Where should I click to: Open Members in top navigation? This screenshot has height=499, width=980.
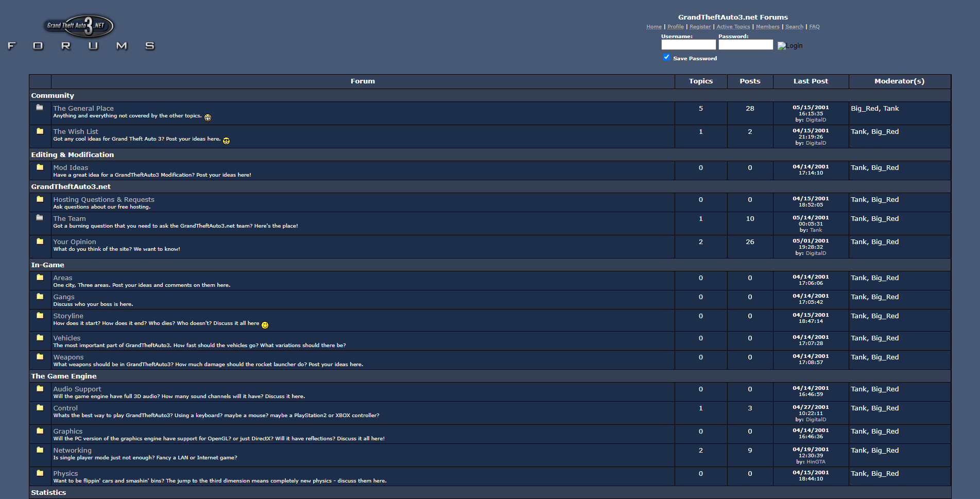click(x=768, y=27)
